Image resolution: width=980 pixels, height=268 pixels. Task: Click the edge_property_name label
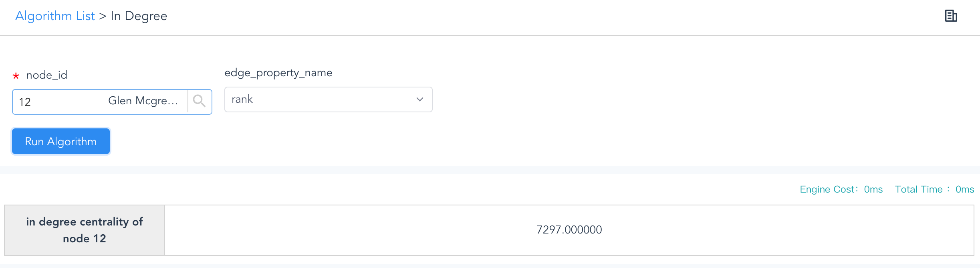[278, 73]
